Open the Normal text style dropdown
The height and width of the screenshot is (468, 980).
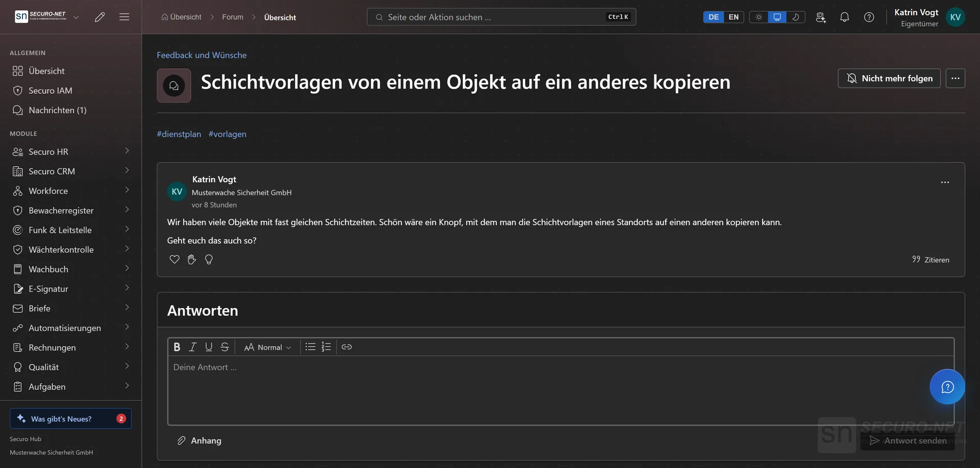[x=268, y=347]
